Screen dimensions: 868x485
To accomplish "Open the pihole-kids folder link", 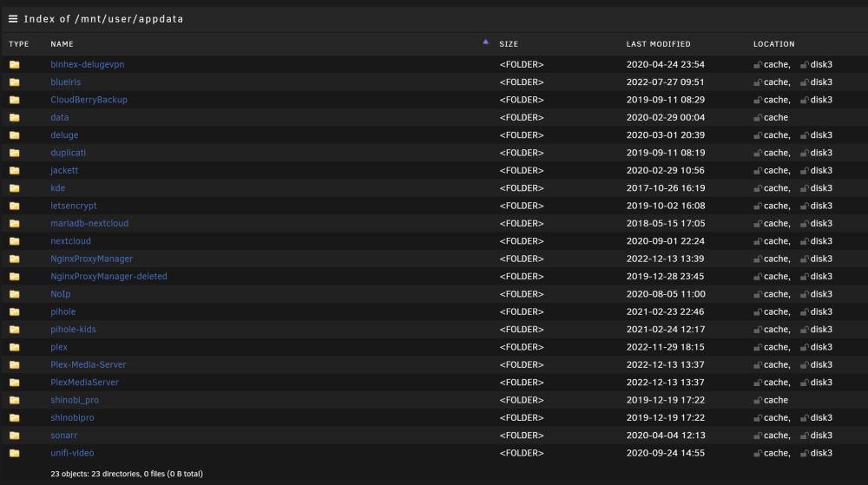I will click(73, 330).
